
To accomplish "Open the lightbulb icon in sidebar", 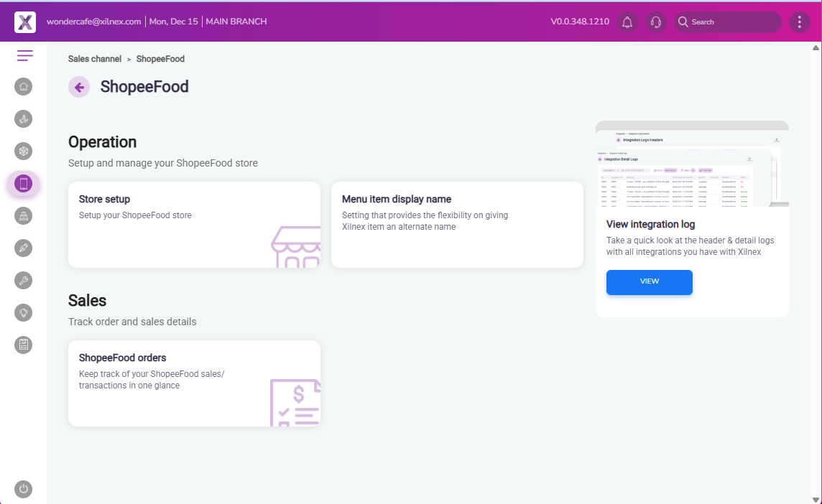I will (x=24, y=312).
